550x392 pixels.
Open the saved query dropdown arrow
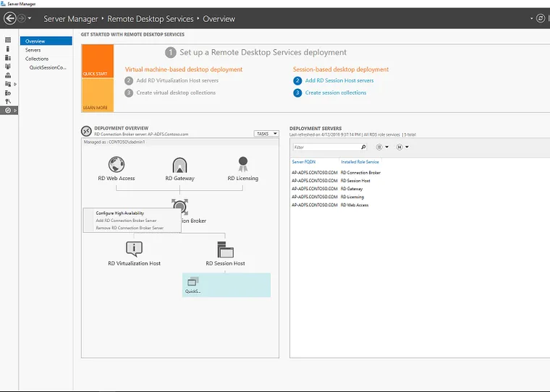coord(407,148)
